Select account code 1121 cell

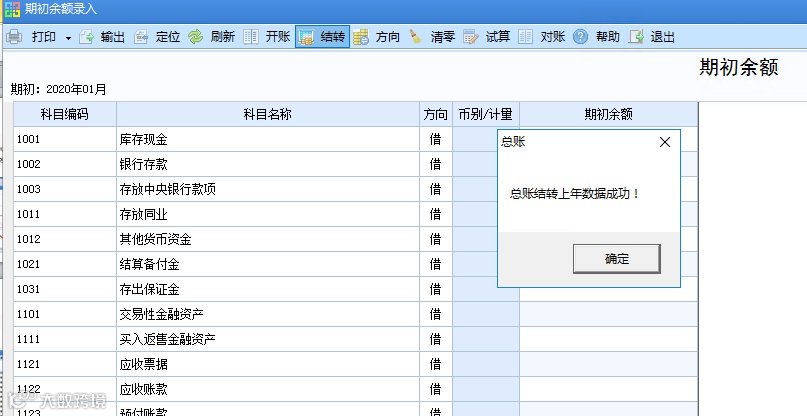[x=65, y=364]
